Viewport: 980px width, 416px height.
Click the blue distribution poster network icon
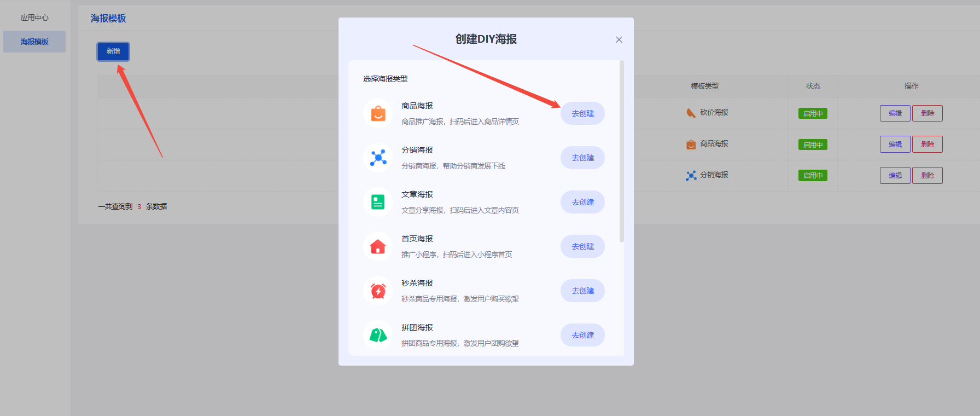click(x=378, y=158)
